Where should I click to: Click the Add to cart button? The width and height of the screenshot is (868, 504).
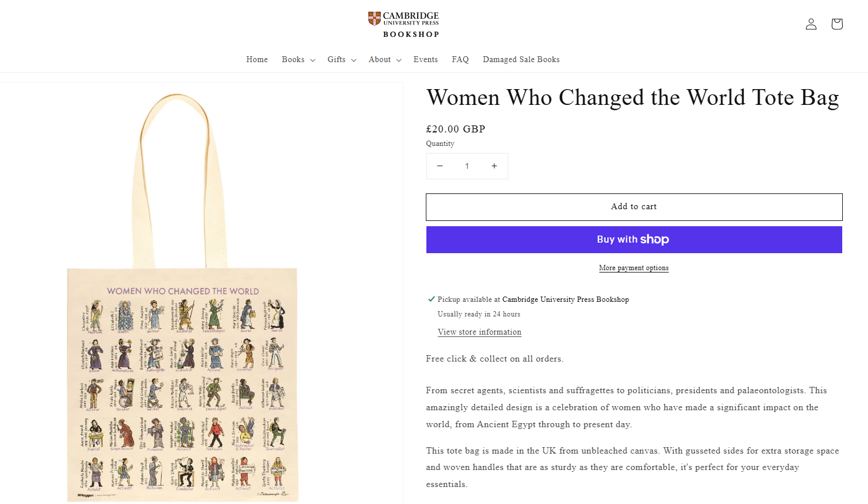click(634, 207)
